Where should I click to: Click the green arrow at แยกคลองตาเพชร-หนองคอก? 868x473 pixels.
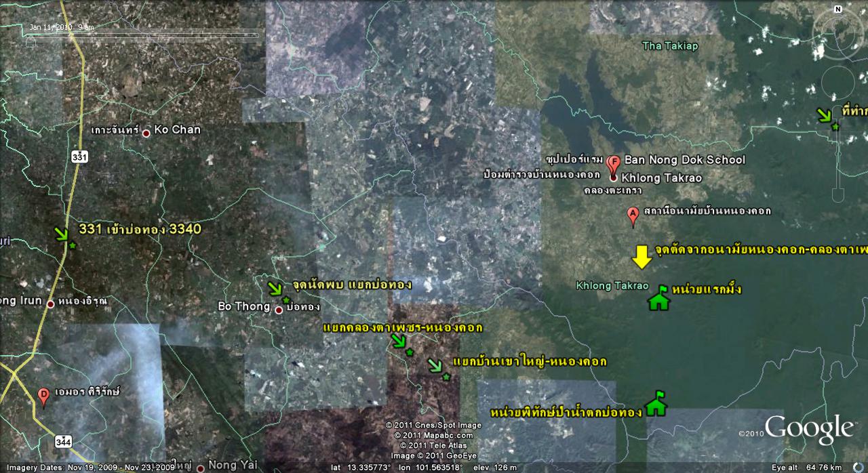click(399, 342)
